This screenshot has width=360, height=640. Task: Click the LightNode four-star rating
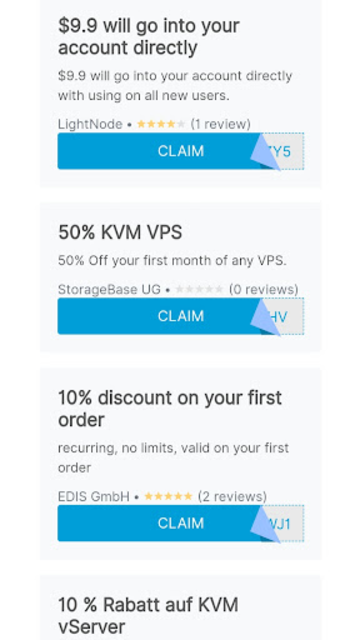(161, 124)
